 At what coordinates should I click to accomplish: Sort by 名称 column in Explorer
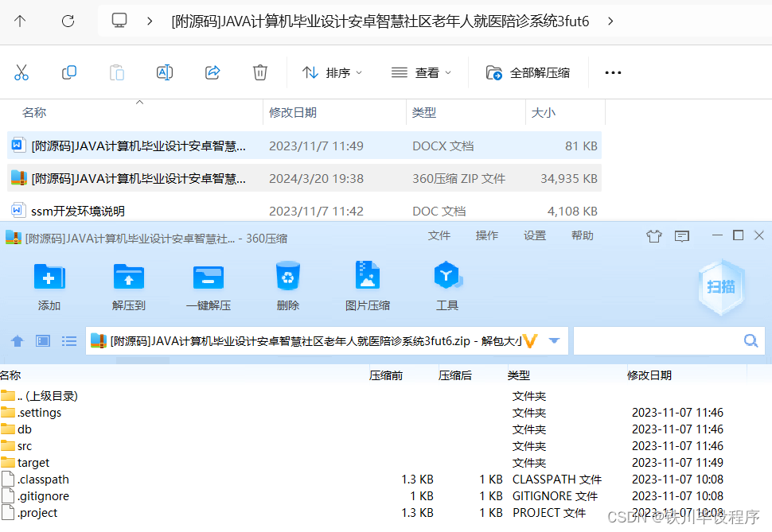coord(34,112)
